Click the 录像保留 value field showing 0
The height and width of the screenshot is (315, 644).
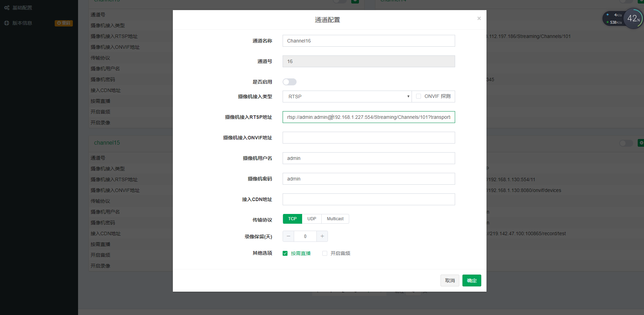pos(305,236)
